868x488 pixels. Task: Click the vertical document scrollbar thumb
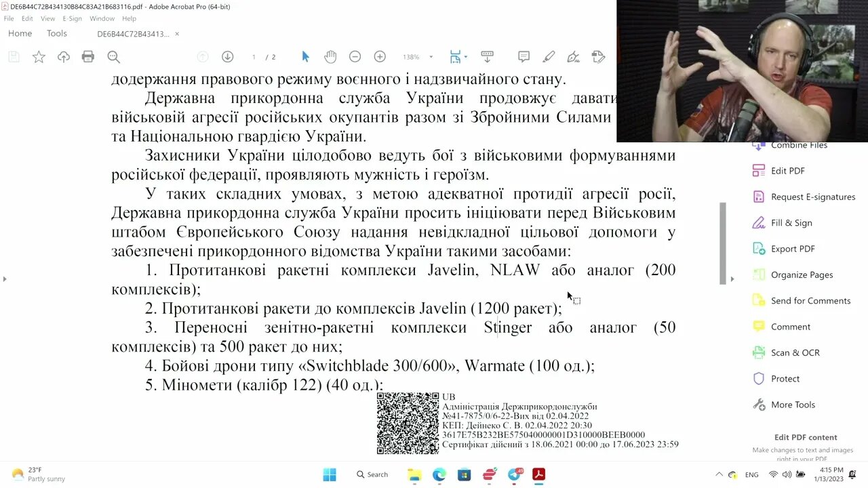click(723, 243)
